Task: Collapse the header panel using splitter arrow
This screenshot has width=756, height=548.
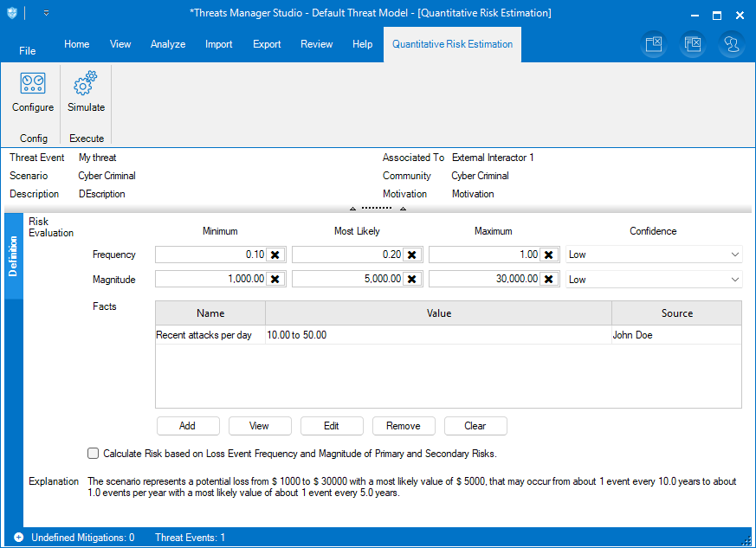Action: point(352,209)
